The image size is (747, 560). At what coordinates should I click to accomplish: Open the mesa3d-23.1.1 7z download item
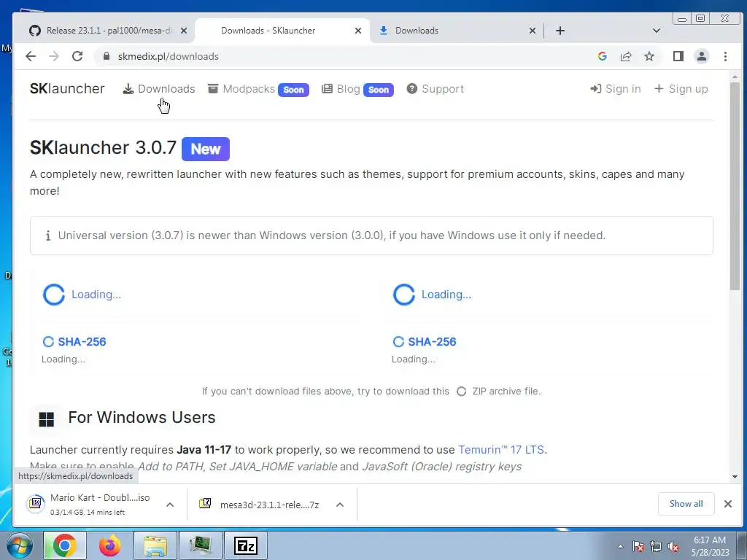260,505
